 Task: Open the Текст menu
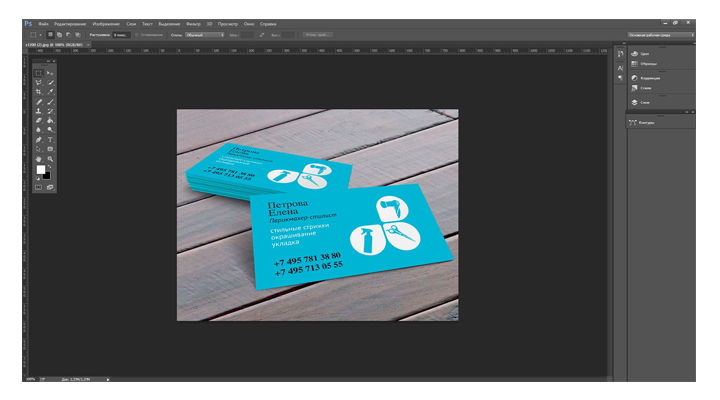coord(147,24)
